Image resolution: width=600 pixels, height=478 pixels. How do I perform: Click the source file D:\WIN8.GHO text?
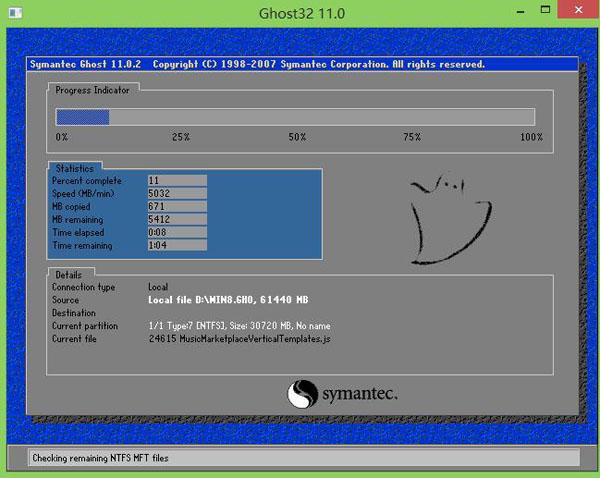tap(228, 300)
